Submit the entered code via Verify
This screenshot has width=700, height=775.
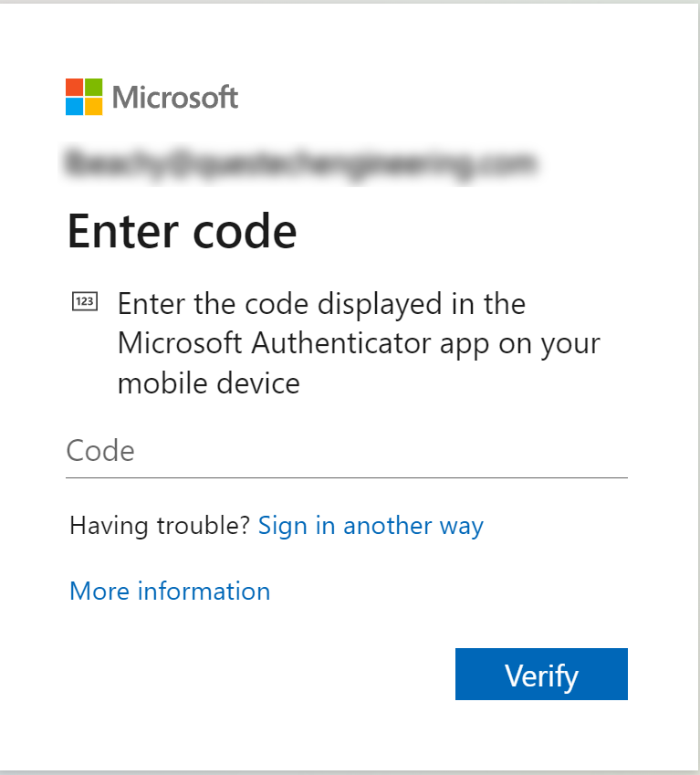pos(541,674)
